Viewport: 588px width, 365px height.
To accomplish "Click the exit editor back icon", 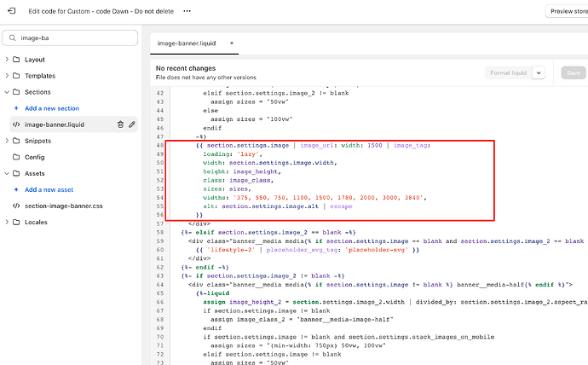I will tap(12, 11).
